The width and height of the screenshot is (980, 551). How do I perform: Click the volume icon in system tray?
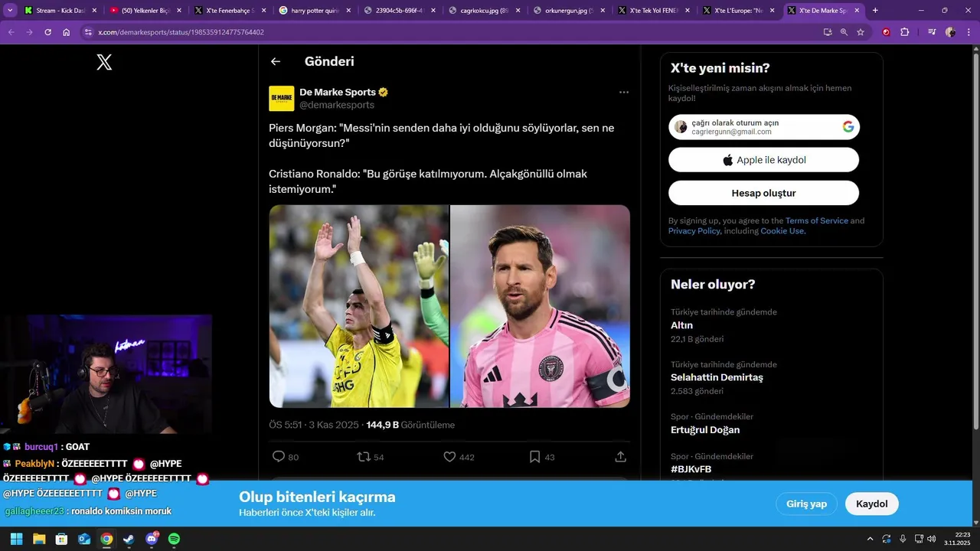(931, 539)
